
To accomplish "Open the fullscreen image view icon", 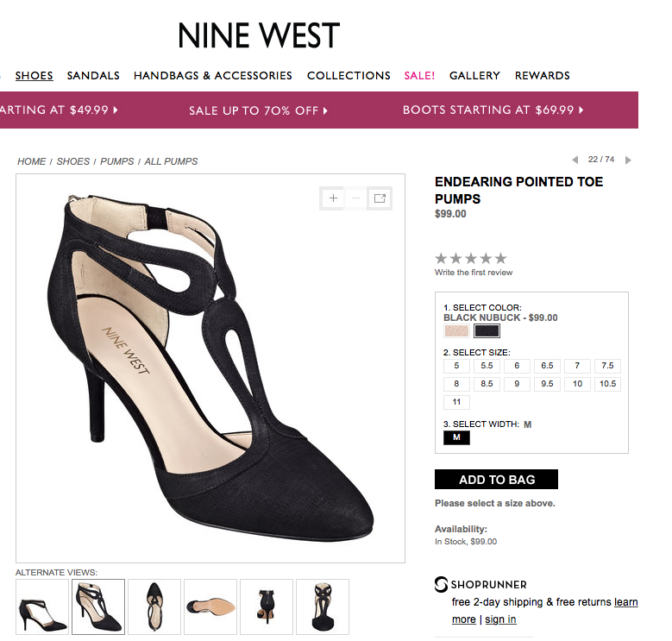I will (x=380, y=198).
